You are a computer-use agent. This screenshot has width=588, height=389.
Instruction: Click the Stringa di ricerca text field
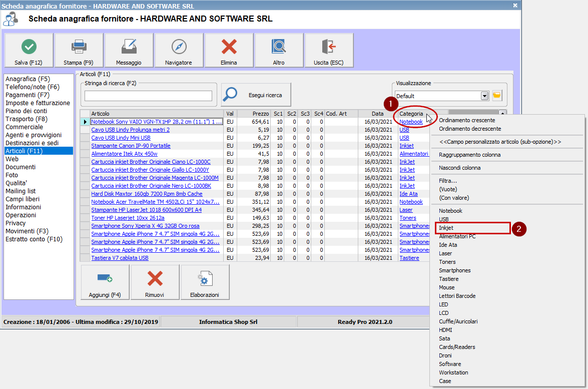coord(148,96)
